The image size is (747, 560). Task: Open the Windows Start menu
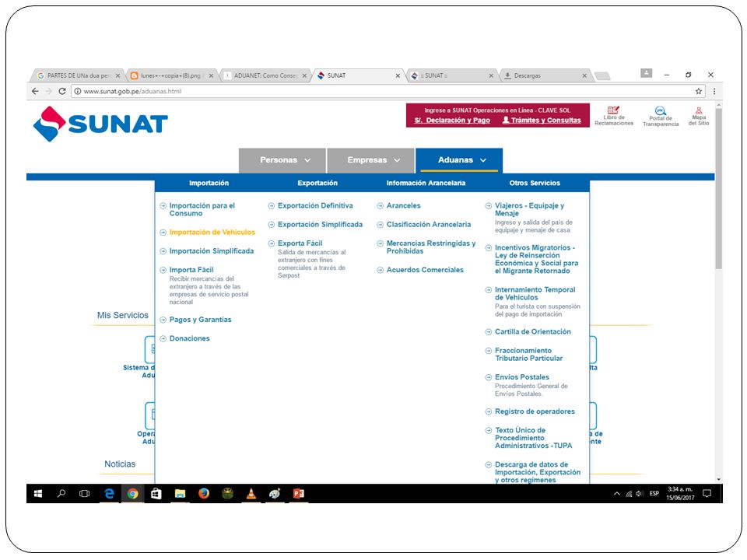38,494
